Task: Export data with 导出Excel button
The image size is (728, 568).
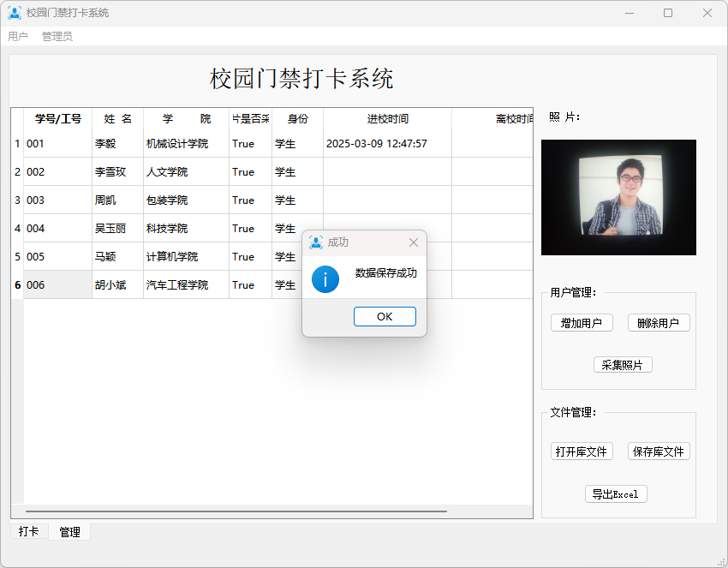Action: click(x=615, y=494)
